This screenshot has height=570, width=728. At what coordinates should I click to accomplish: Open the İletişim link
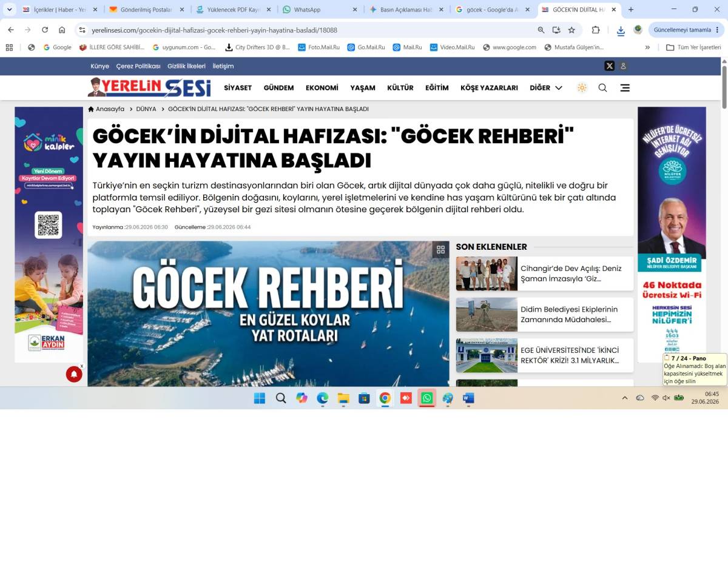[x=223, y=66]
